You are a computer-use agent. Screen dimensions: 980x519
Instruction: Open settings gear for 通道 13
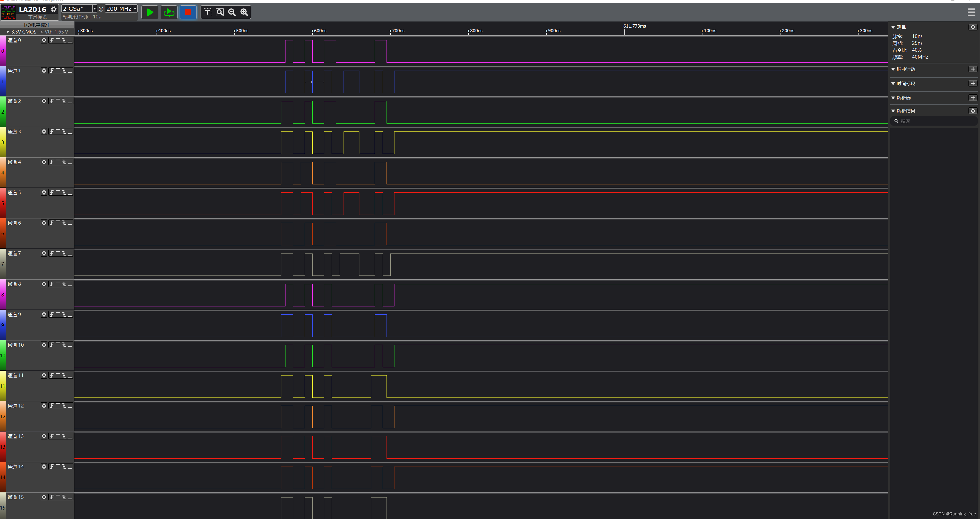tap(44, 436)
